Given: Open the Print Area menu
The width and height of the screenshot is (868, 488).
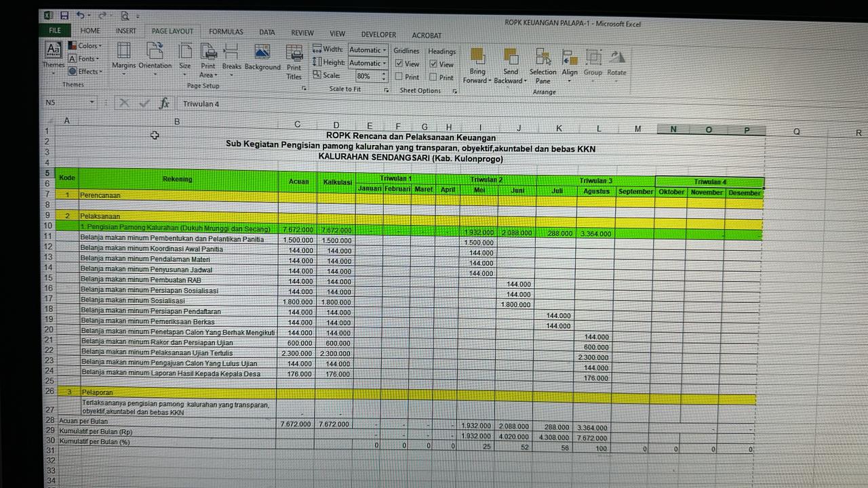Looking at the screenshot, I should pos(208,61).
